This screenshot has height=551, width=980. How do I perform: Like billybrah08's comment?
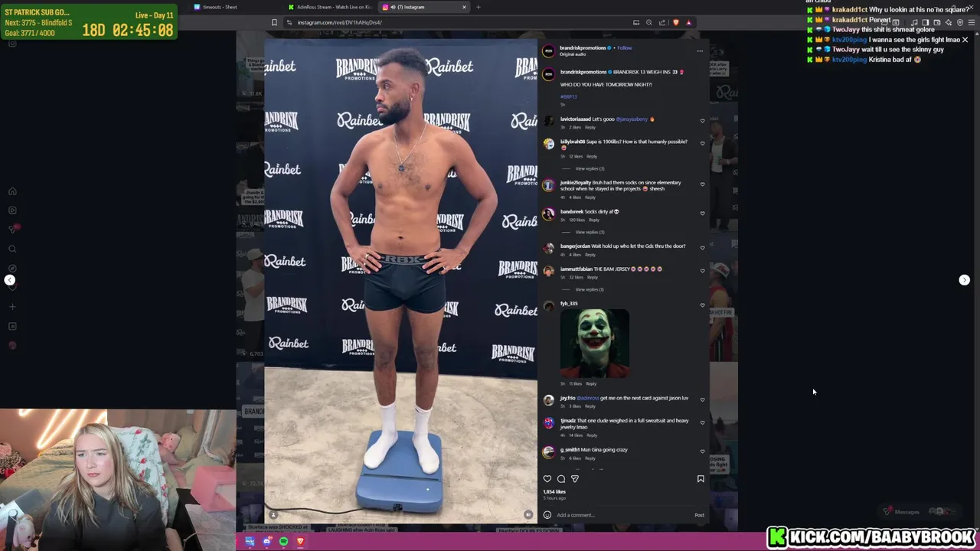click(x=702, y=143)
